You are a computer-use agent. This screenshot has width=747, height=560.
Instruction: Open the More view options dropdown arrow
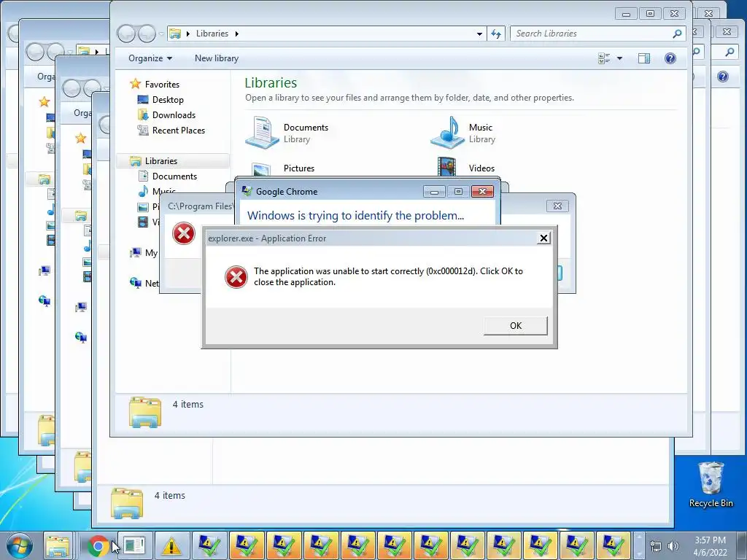click(x=619, y=58)
